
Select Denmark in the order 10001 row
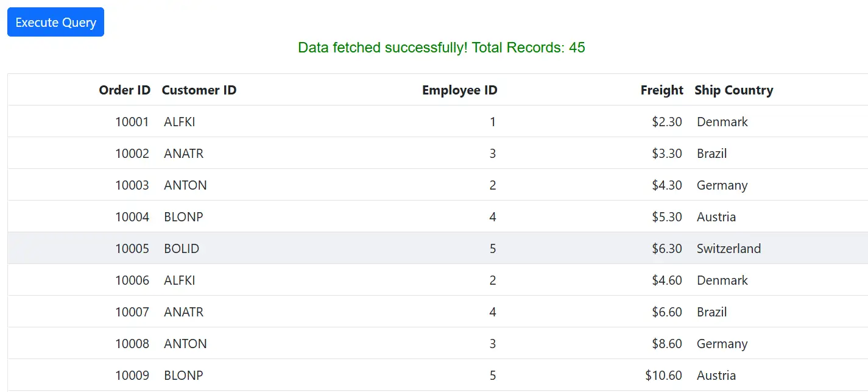pos(722,122)
